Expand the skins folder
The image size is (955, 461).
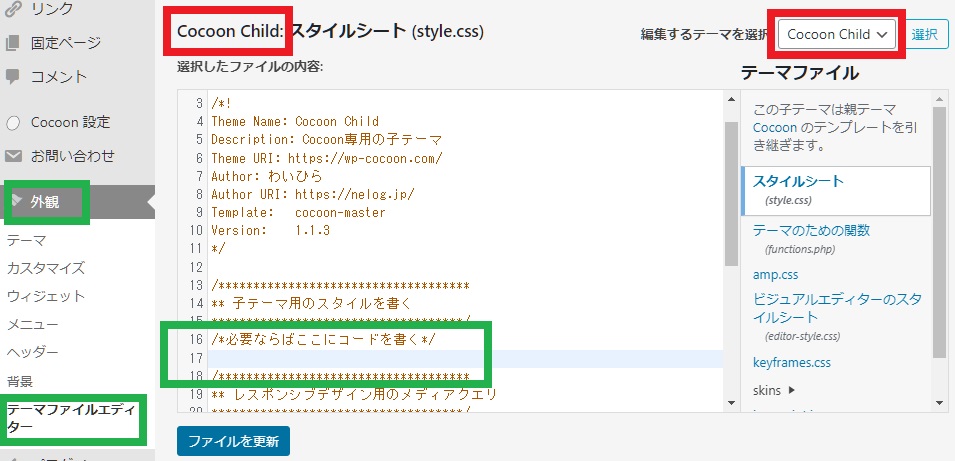[774, 390]
